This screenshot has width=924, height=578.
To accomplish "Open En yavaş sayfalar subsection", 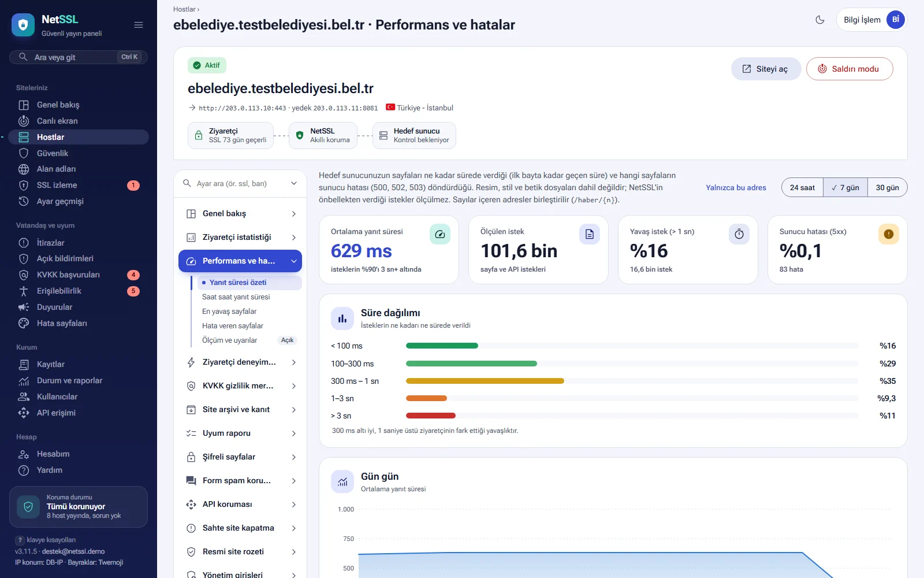I will 249,312.
